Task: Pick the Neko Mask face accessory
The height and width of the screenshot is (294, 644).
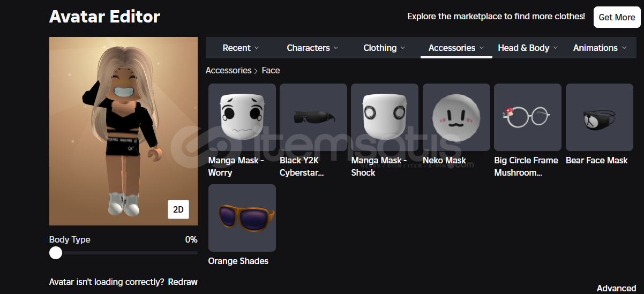Action: pos(456,117)
